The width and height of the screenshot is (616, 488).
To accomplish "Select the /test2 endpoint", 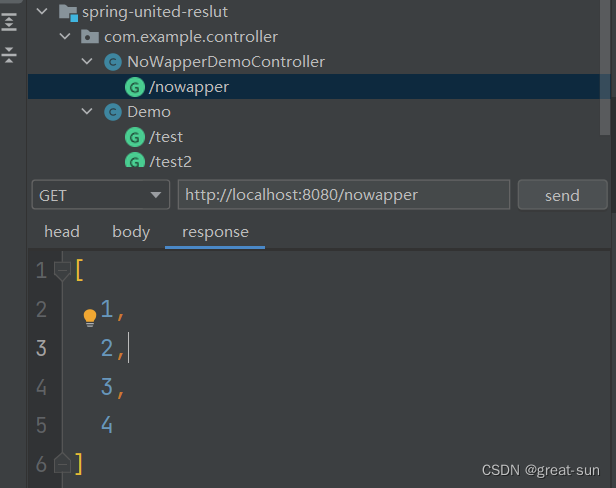I will click(170, 161).
